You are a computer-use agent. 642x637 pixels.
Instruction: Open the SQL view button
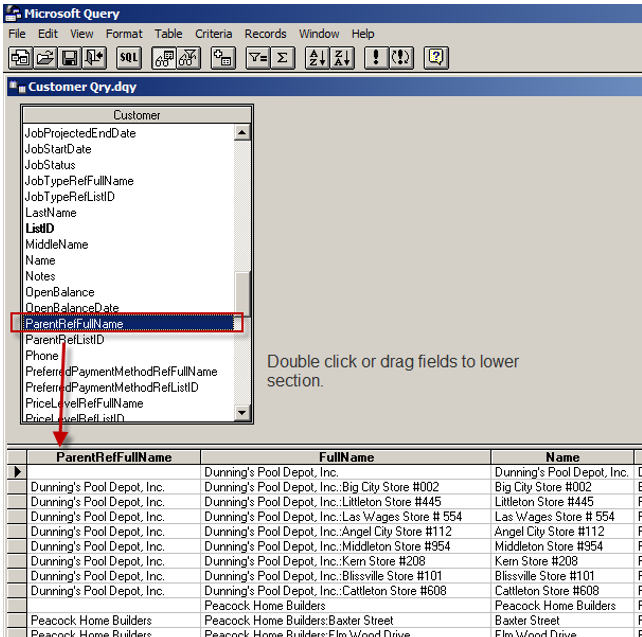[129, 58]
